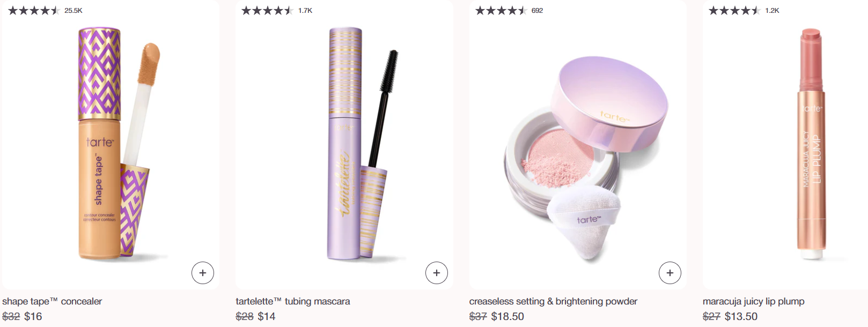Click star rating above lip plump

point(734,11)
